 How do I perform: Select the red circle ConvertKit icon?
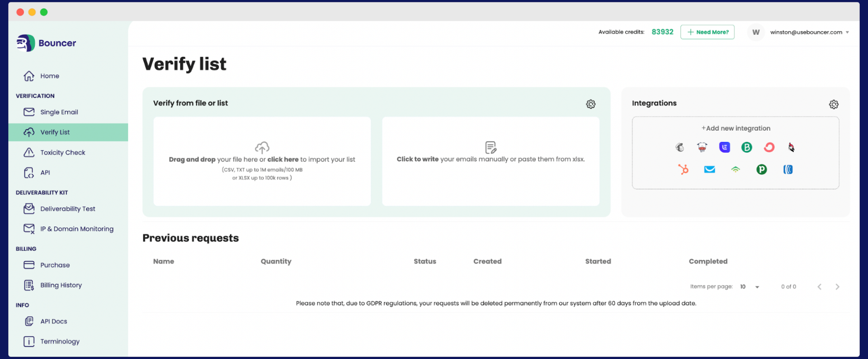coord(769,147)
